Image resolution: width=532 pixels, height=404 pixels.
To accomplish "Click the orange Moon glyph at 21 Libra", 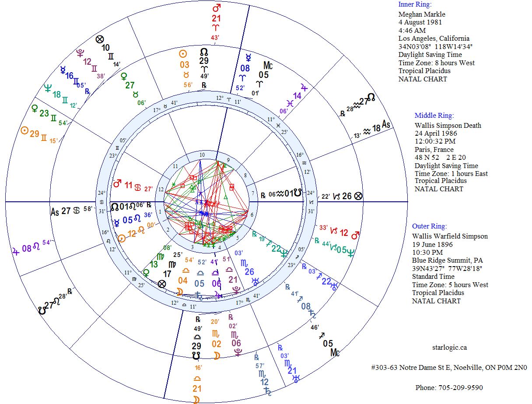I will click(x=196, y=400).
